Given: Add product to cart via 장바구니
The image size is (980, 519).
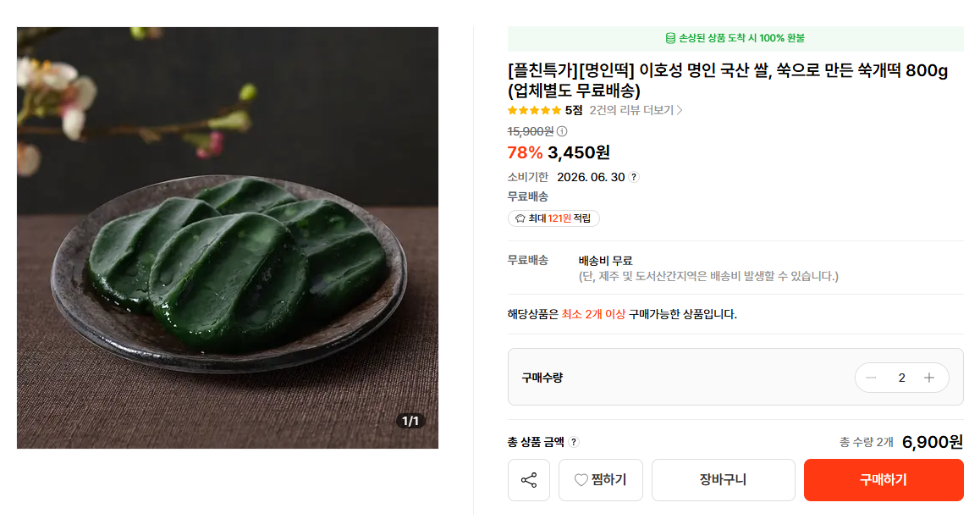Looking at the screenshot, I should 723,480.
